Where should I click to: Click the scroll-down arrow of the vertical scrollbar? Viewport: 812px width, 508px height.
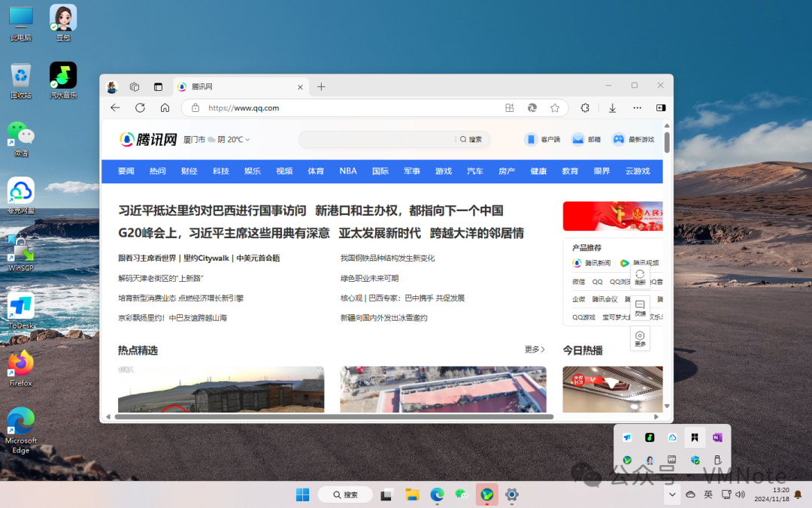click(667, 407)
